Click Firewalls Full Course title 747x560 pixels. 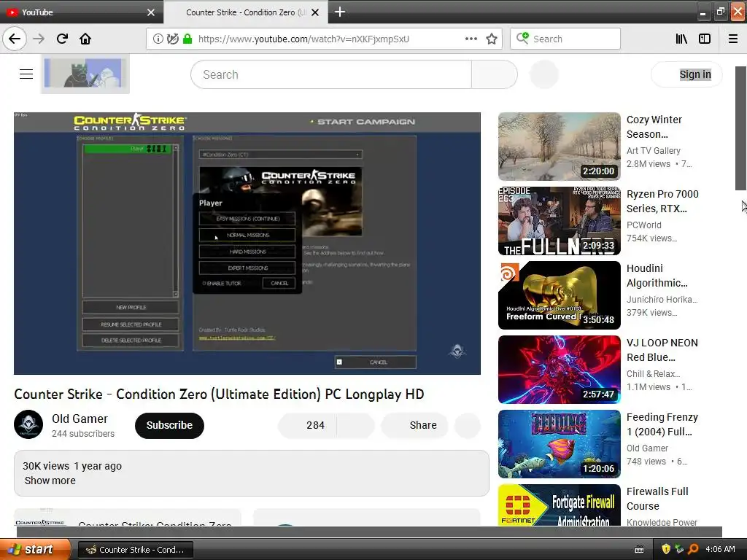657,498
